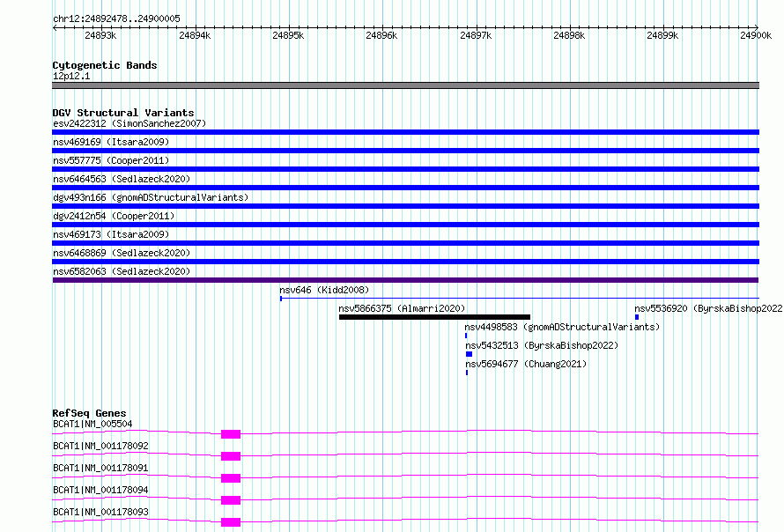Click the BCAT1|NM_001178092 transcript label

(x=100, y=446)
